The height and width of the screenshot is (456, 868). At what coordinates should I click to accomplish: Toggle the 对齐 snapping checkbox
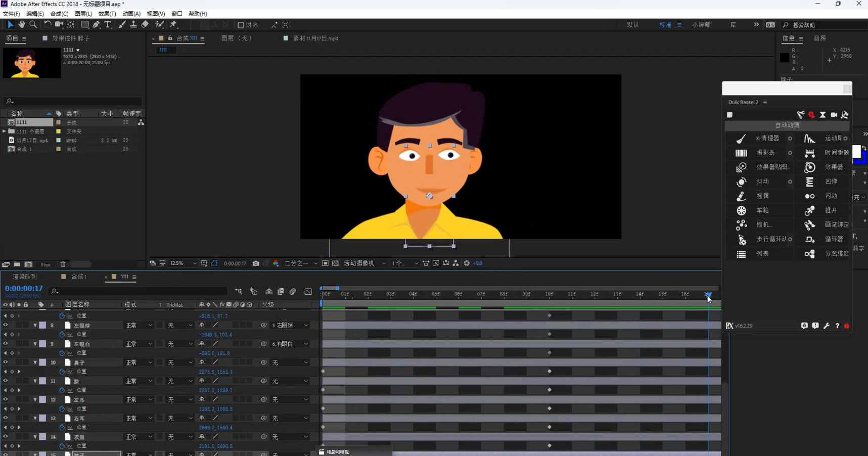[241, 25]
